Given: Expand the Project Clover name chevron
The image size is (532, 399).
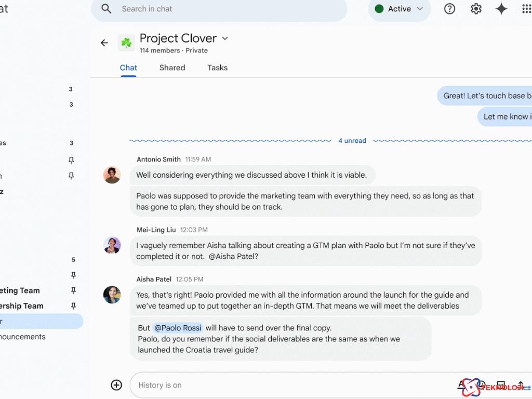Looking at the screenshot, I should (x=225, y=38).
